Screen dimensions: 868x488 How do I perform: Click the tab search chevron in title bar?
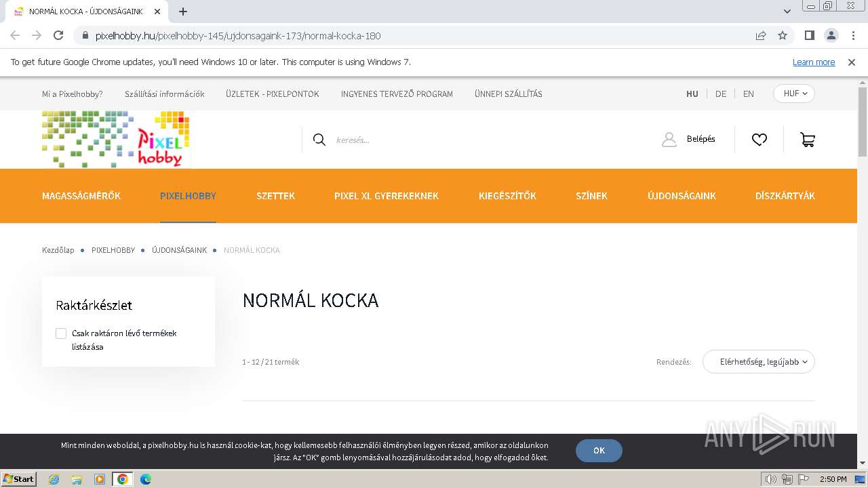[787, 12]
